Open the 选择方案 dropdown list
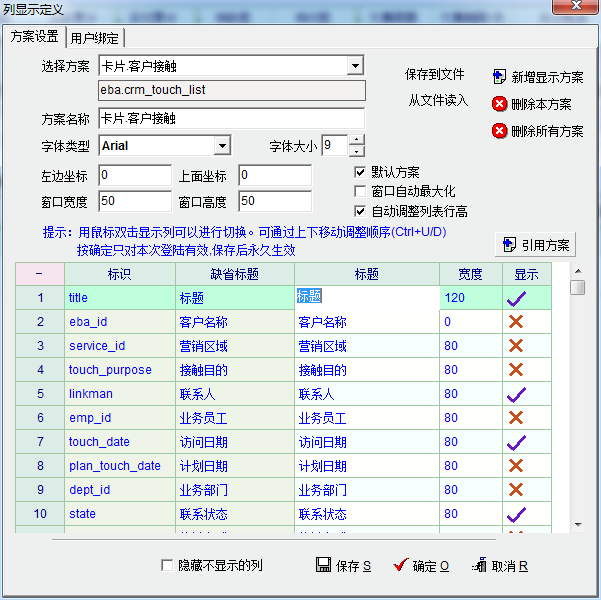The width and height of the screenshot is (601, 600). (355, 66)
